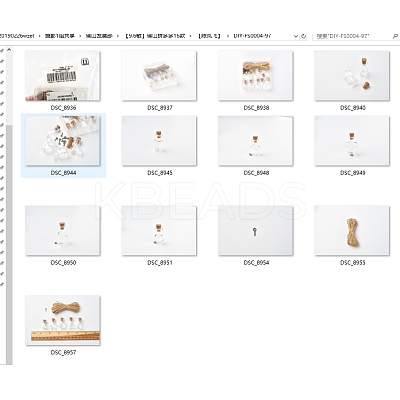Open thumbnail DSC_8938 with twine and bottles
The image size is (400, 400).
[x=256, y=76]
